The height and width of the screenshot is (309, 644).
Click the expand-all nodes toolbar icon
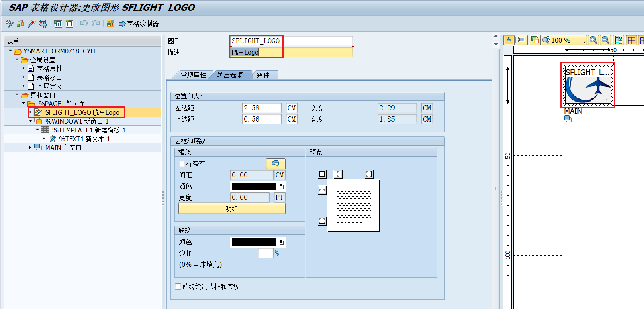coord(58,24)
